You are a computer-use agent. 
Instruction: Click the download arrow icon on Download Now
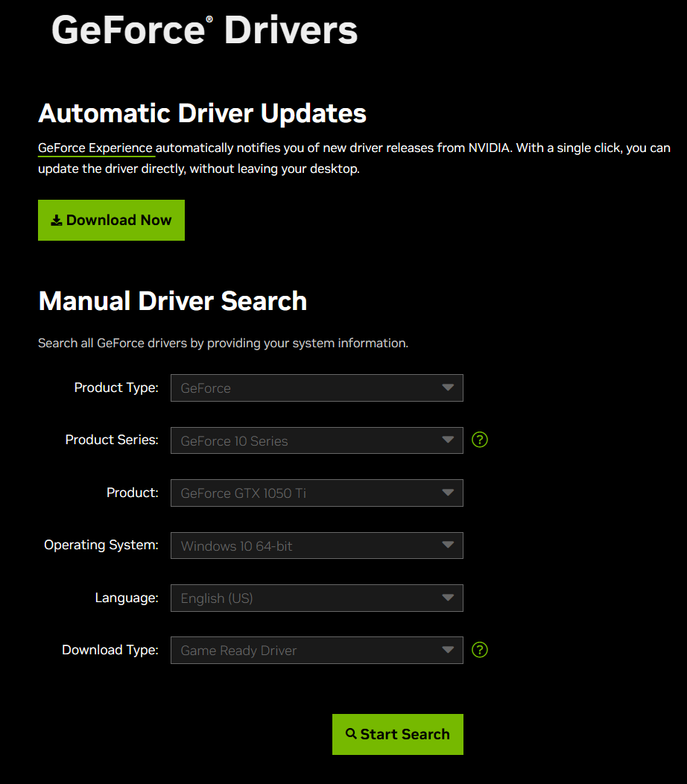tap(57, 221)
